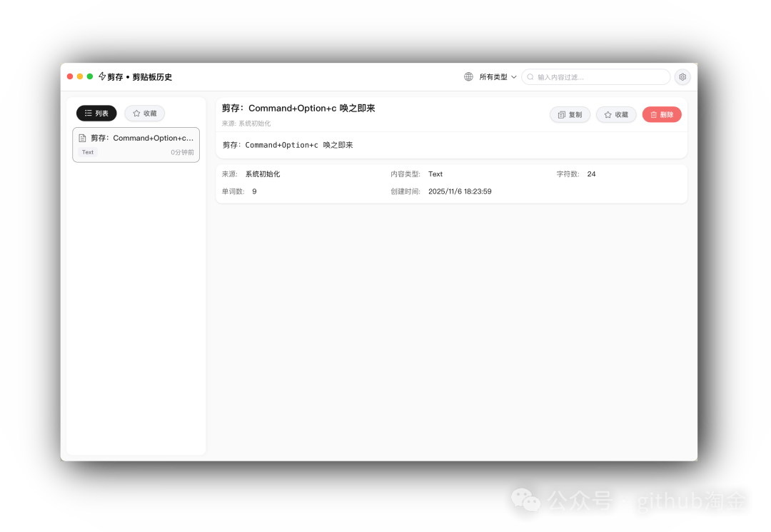Open the globe language icon in toolbar
Screen dimensions: 771x532
click(x=468, y=76)
